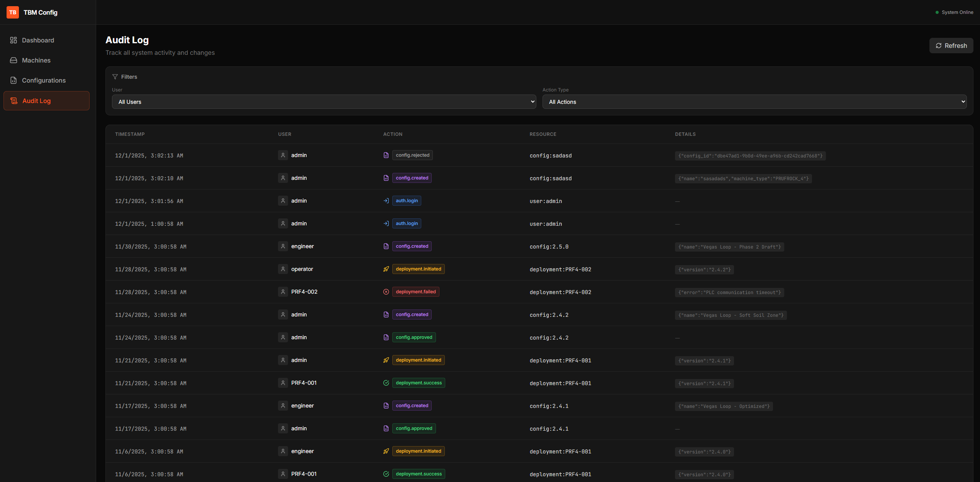Select the Audit Log menu item

coord(46,101)
